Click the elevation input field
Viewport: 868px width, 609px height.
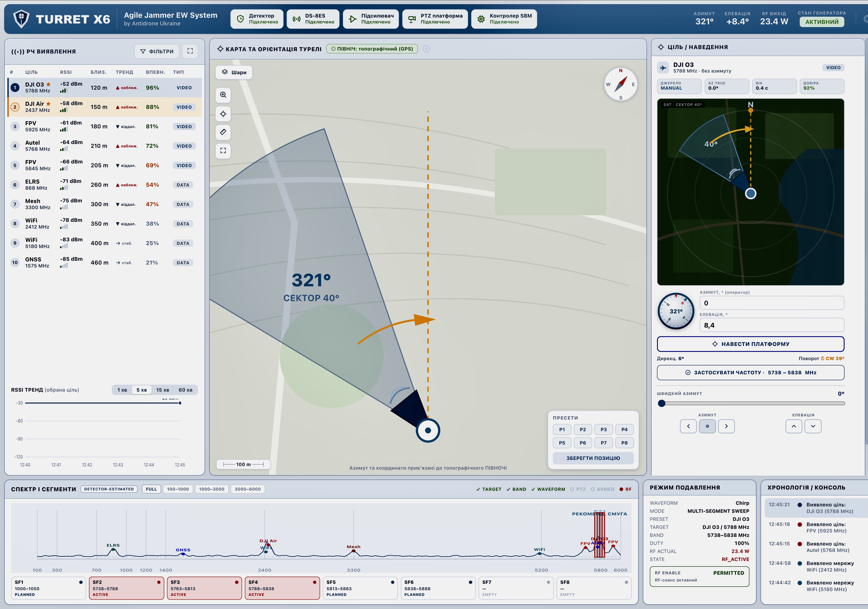click(x=772, y=325)
